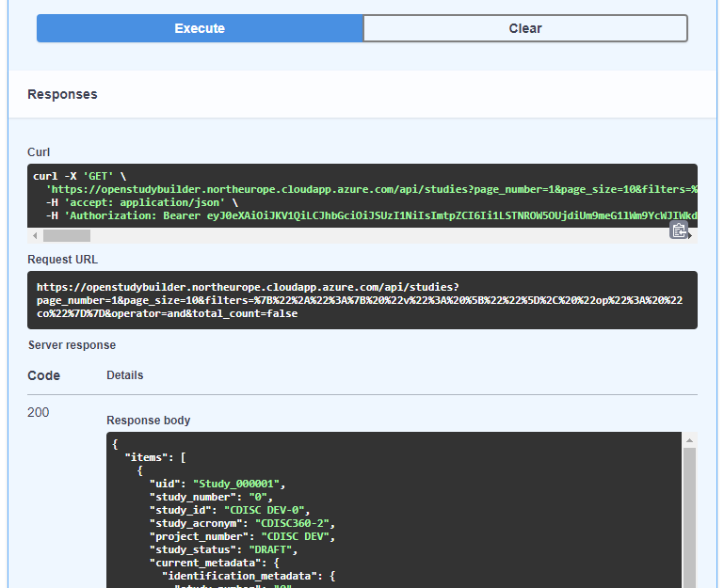Click the 200 status code
724x588 pixels.
point(39,412)
